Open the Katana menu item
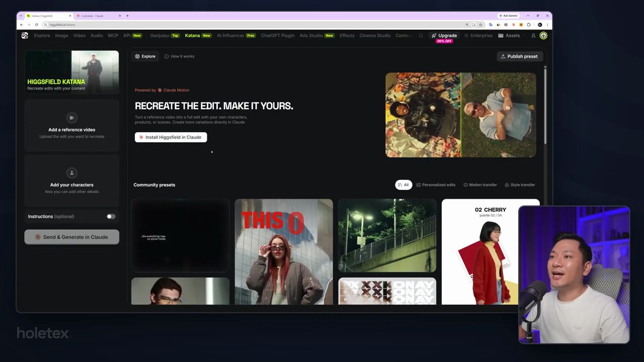The image size is (644, 362). 198,36
